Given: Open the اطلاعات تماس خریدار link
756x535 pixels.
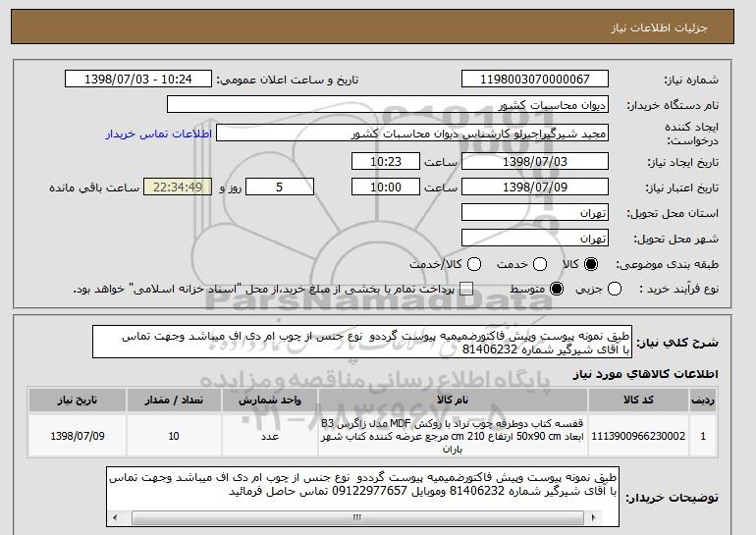Looking at the screenshot, I should click(x=159, y=134).
